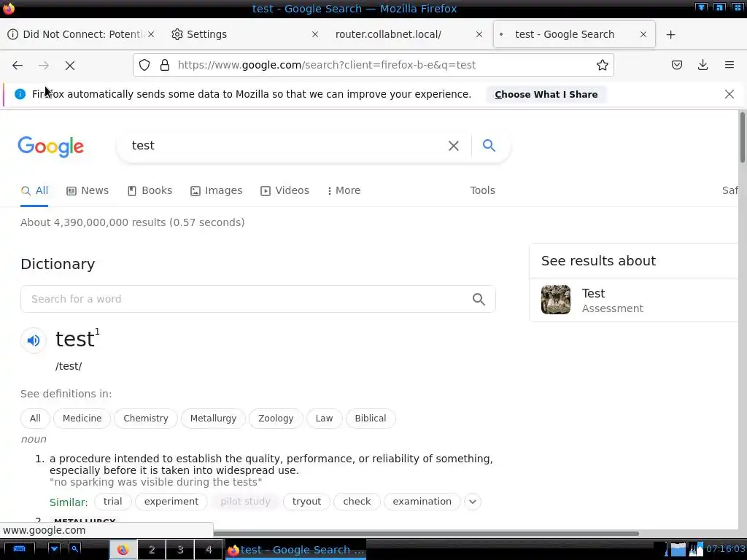This screenshot has height=560, width=747.
Task: Click the Test Assessment thumbnail image
Action: 555,300
